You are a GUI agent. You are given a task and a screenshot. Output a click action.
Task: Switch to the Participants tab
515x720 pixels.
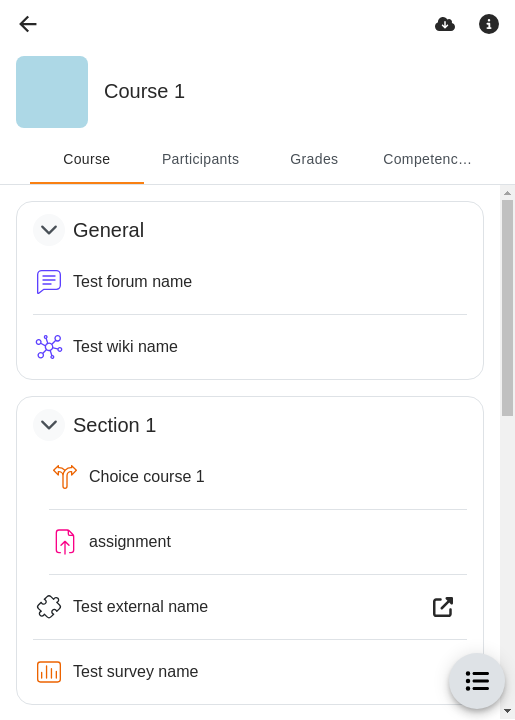(x=201, y=159)
